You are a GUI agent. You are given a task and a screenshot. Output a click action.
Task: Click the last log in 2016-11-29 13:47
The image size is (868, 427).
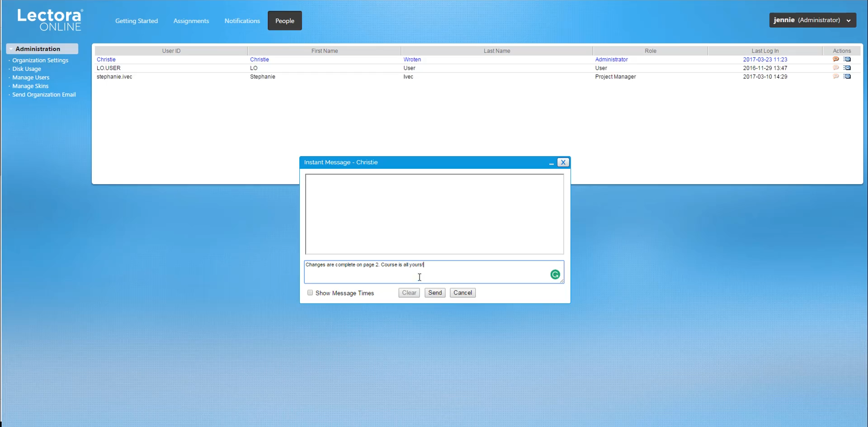coord(765,68)
